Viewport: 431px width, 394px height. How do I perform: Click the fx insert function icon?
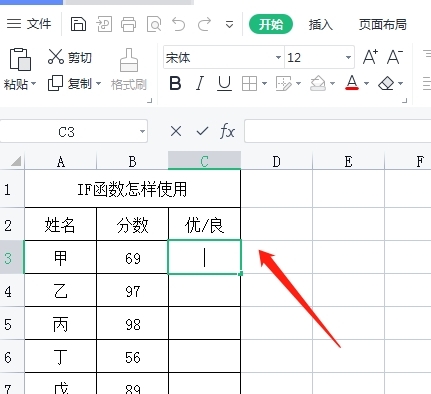(227, 131)
